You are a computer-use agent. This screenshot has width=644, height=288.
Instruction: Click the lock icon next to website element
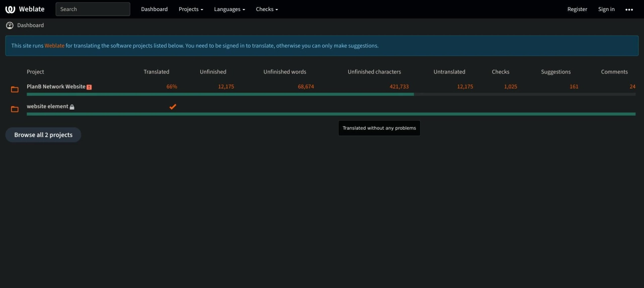coord(72,107)
